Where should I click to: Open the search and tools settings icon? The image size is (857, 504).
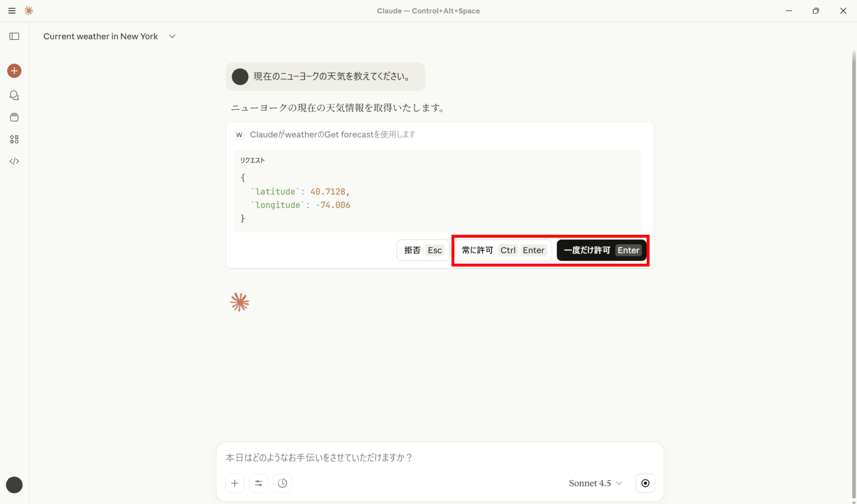click(x=259, y=483)
